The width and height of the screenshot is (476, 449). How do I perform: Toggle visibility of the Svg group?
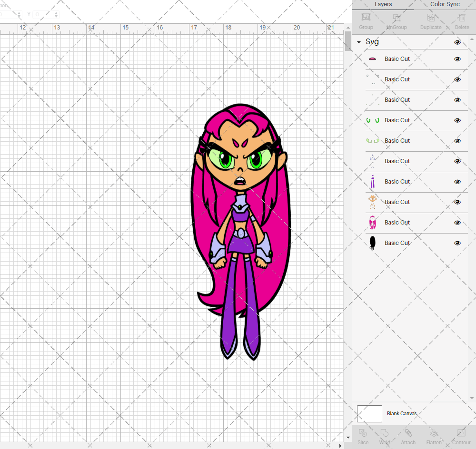(x=457, y=42)
